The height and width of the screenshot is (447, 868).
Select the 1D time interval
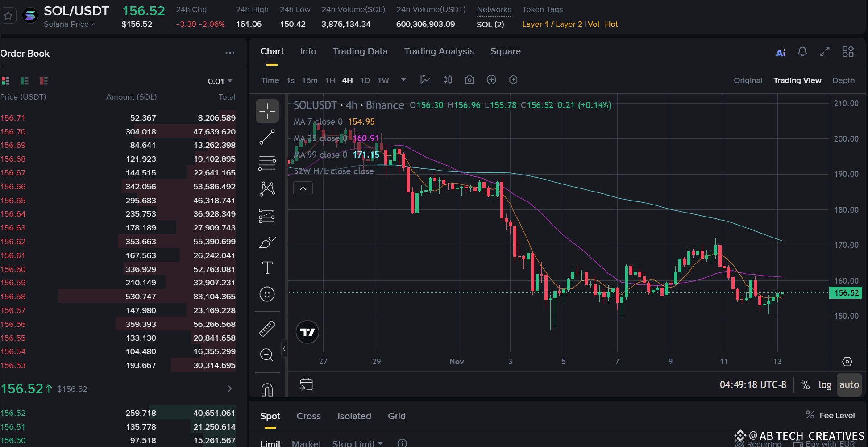click(x=365, y=80)
